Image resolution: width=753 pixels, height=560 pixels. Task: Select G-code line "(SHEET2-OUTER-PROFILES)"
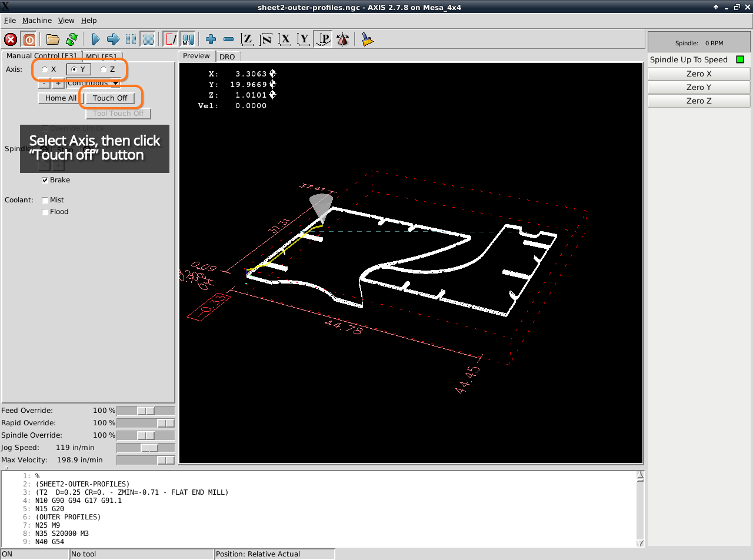click(82, 484)
